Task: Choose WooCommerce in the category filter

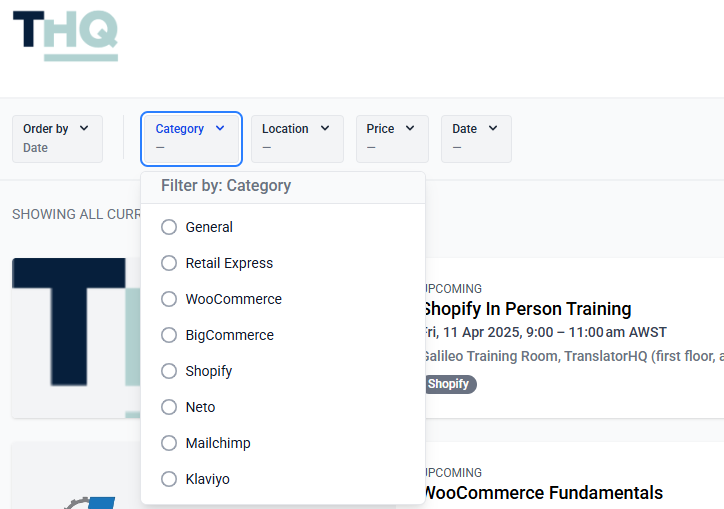Action: pyautogui.click(x=221, y=299)
